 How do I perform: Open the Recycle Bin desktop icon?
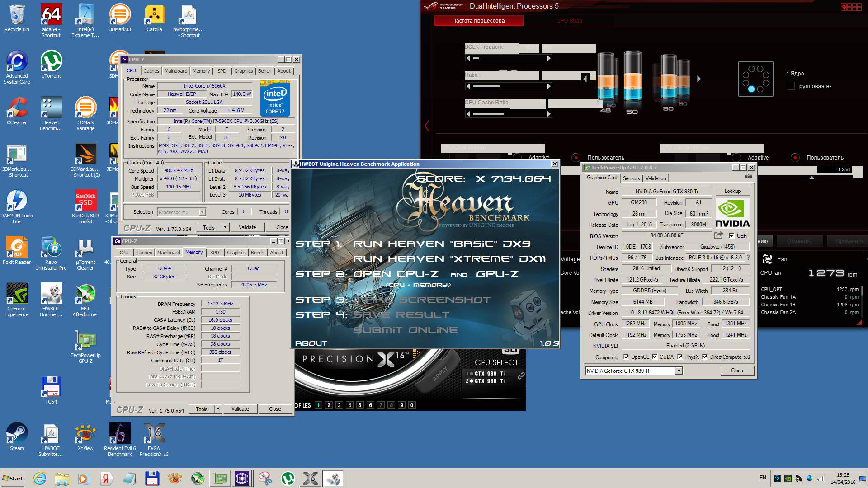[17, 18]
